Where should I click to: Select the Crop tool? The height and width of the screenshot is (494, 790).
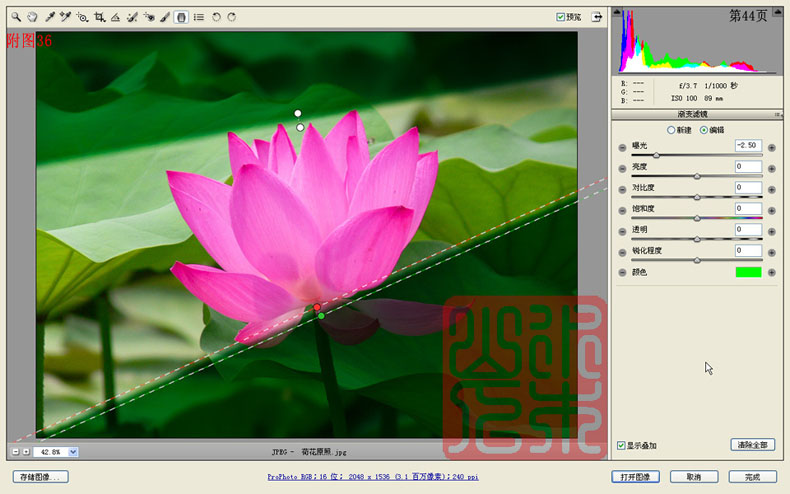coord(99,17)
